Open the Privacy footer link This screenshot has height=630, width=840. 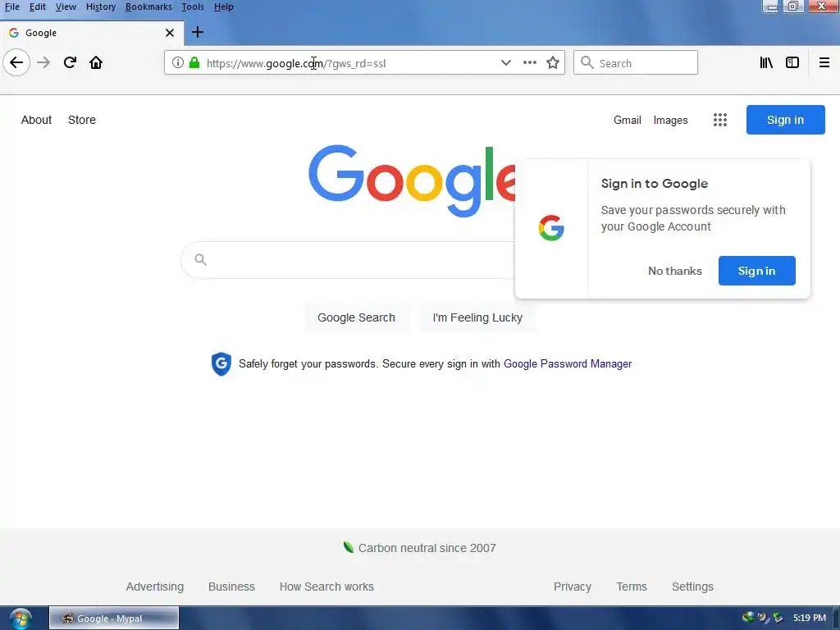[x=572, y=587]
